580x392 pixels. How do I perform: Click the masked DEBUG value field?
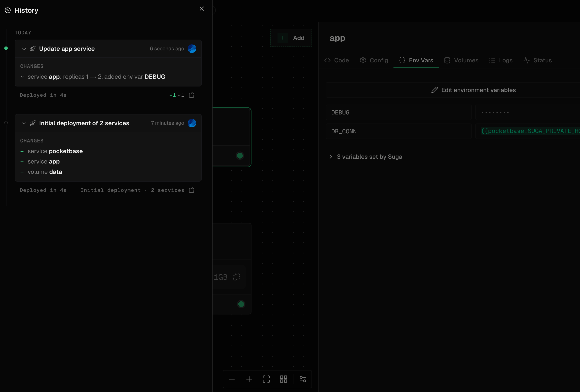(528, 113)
